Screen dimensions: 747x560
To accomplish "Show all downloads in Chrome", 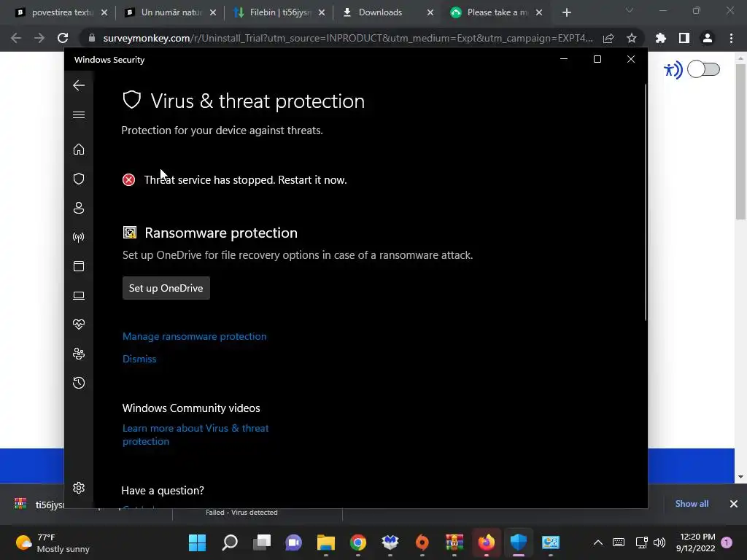I will 692,504.
